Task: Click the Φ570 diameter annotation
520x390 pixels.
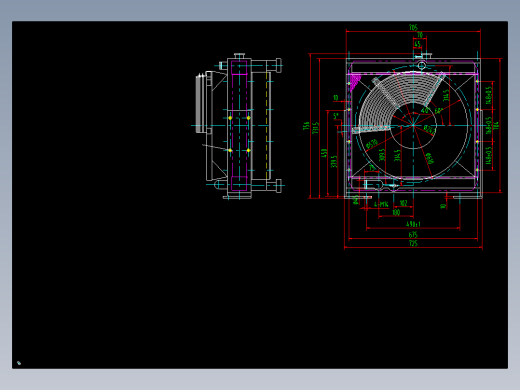Action: (372, 144)
